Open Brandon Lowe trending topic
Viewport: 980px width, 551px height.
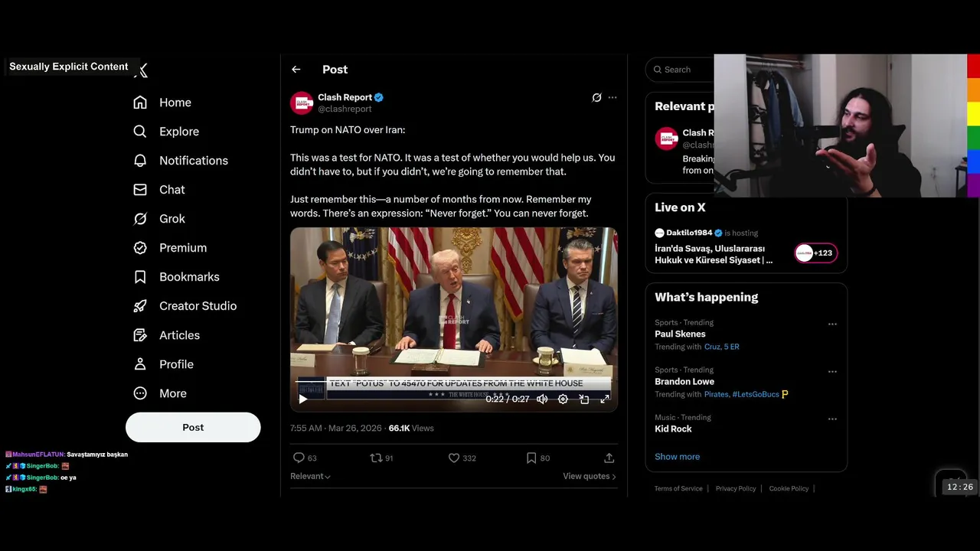tap(684, 381)
